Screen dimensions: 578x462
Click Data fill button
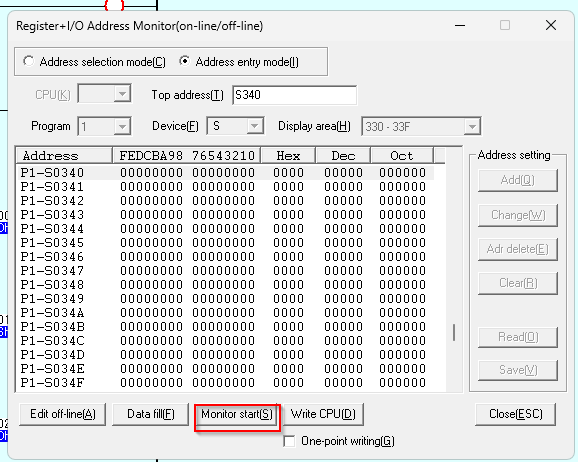click(x=150, y=414)
